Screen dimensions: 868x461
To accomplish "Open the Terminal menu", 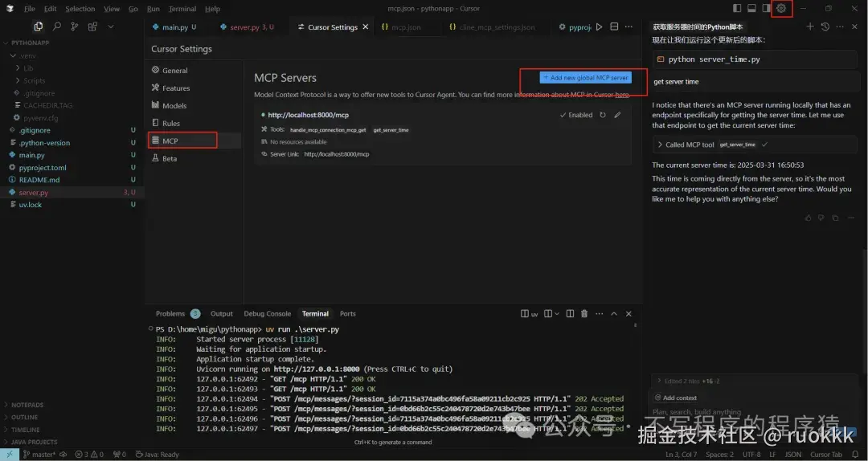I will coord(182,9).
